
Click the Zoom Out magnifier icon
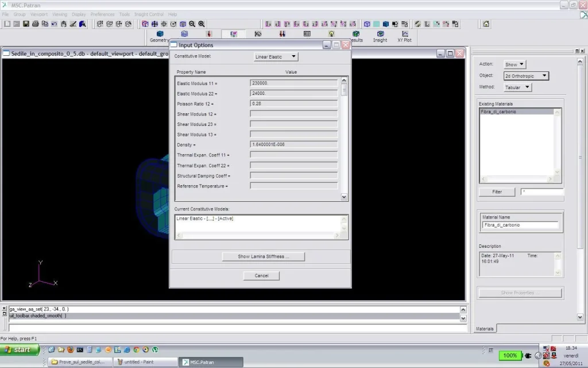coord(192,24)
